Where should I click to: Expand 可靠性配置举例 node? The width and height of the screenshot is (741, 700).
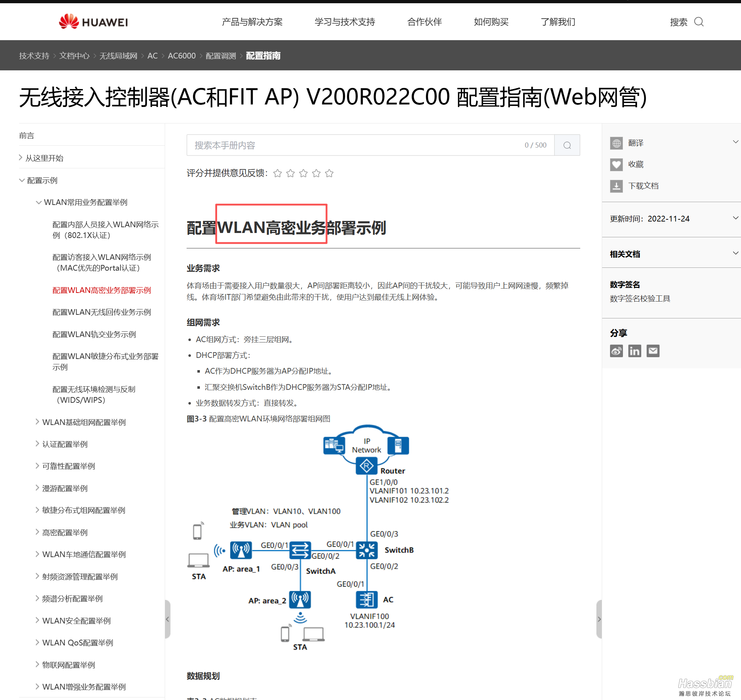click(x=37, y=466)
